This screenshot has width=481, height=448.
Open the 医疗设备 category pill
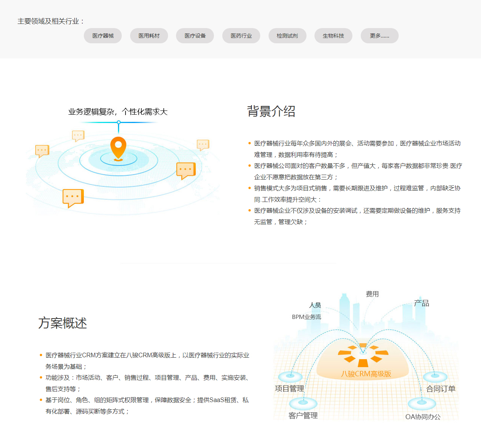pos(195,36)
